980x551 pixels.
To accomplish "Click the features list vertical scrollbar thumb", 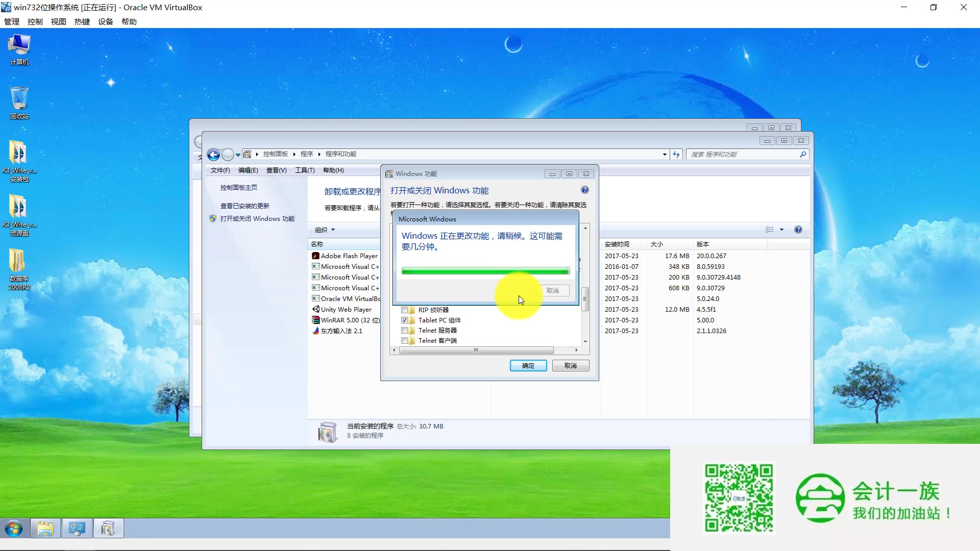I will click(585, 298).
